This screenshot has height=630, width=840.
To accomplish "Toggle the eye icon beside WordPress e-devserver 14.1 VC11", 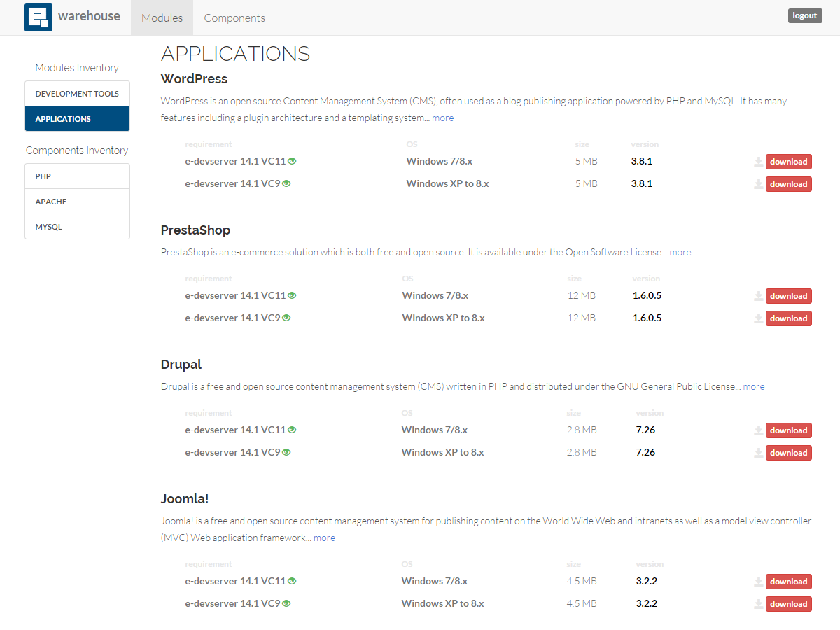I will pyautogui.click(x=291, y=160).
